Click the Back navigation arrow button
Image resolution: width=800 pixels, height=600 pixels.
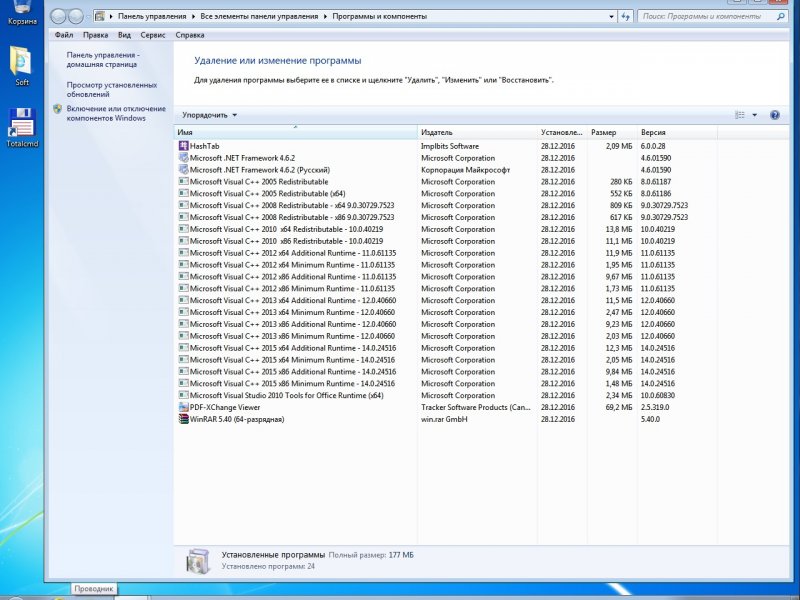coord(58,16)
